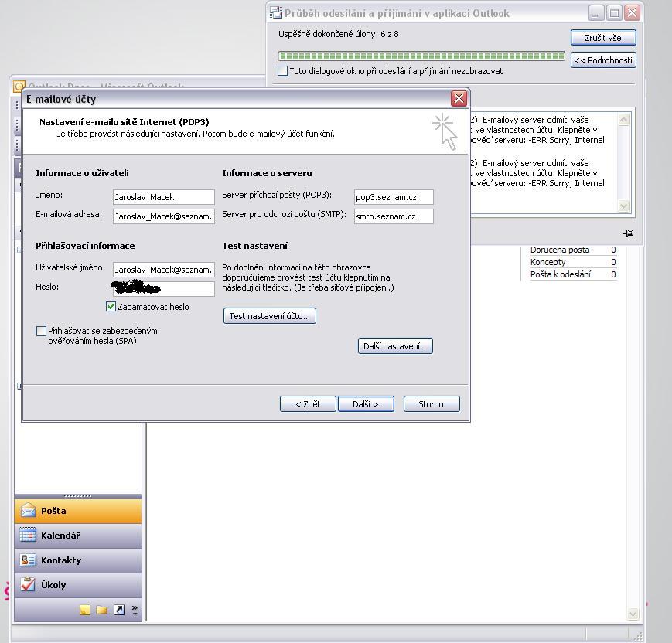Screen dimensions: 672x643
Task: Click the POP3 incoming server field
Action: click(394, 197)
